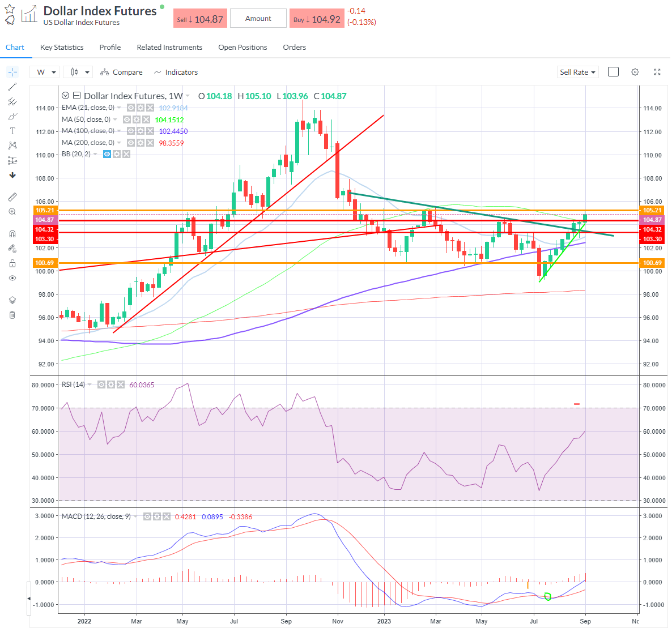Click the Amount input field
Screen dimensions: 672x628
[x=258, y=19]
